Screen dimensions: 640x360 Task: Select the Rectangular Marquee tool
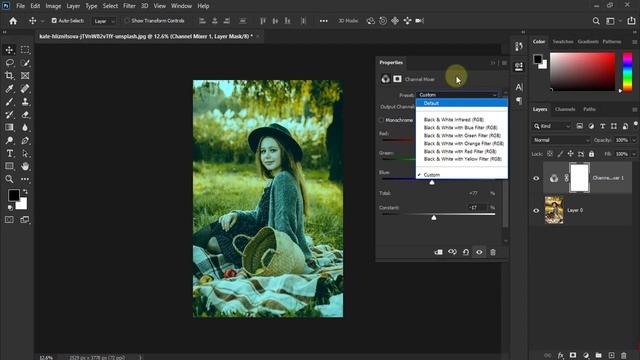point(25,50)
